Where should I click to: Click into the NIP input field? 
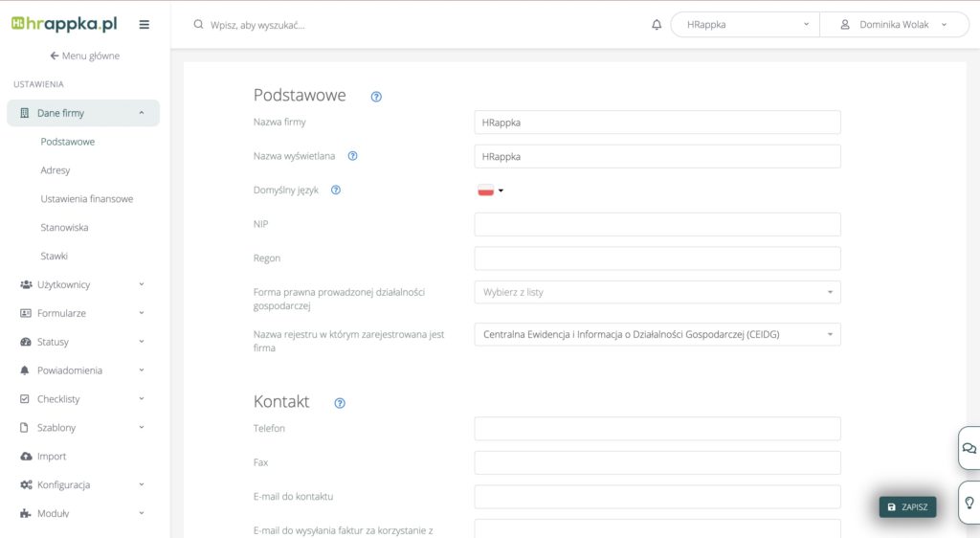click(x=657, y=224)
